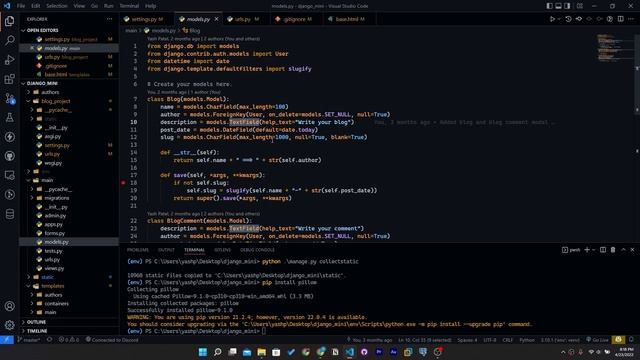This screenshot has width=640, height=360.
Task: Click the CRLF end of line selector
Action: pyautogui.click(x=507, y=340)
